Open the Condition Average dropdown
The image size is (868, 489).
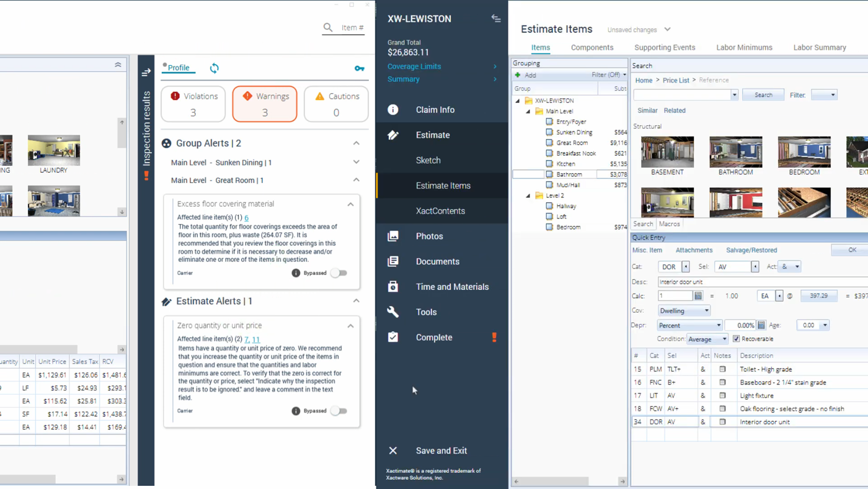pos(707,339)
